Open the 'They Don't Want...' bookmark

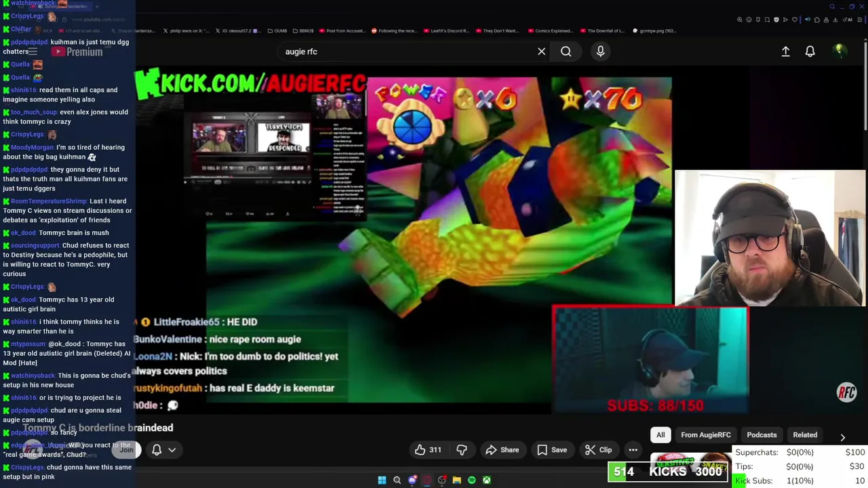[x=497, y=30]
